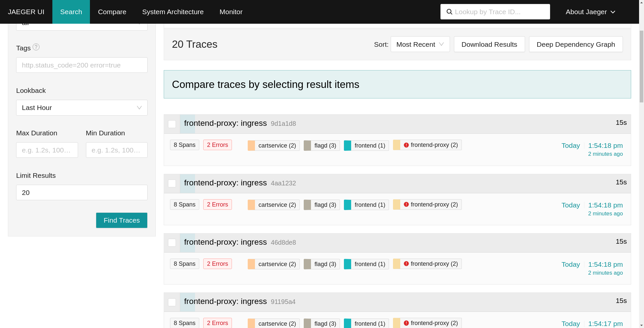Viewport: 644px width, 328px height.
Task: Click Download Results
Action: point(489,44)
